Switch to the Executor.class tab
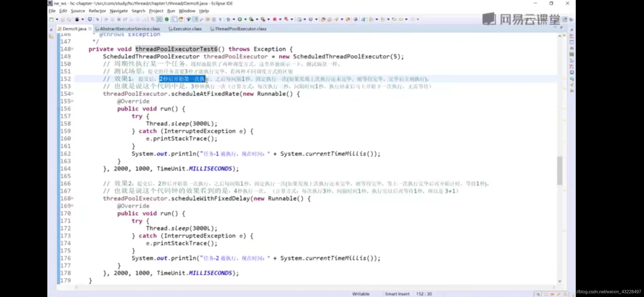The width and height of the screenshot is (644, 297). coord(185,29)
